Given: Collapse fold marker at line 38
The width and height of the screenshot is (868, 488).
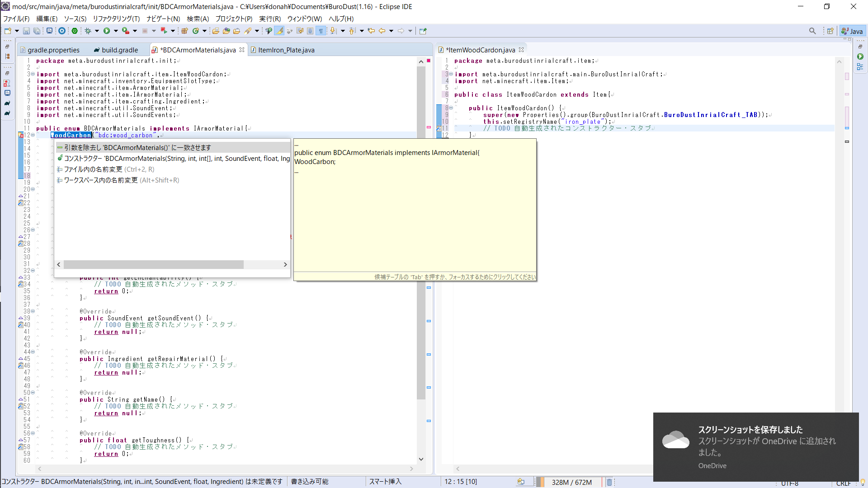Looking at the screenshot, I should (33, 311).
